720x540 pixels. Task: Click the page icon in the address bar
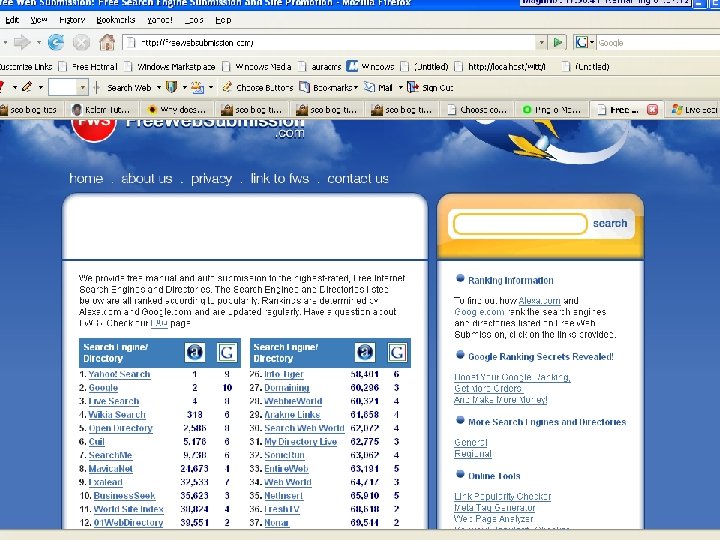131,43
